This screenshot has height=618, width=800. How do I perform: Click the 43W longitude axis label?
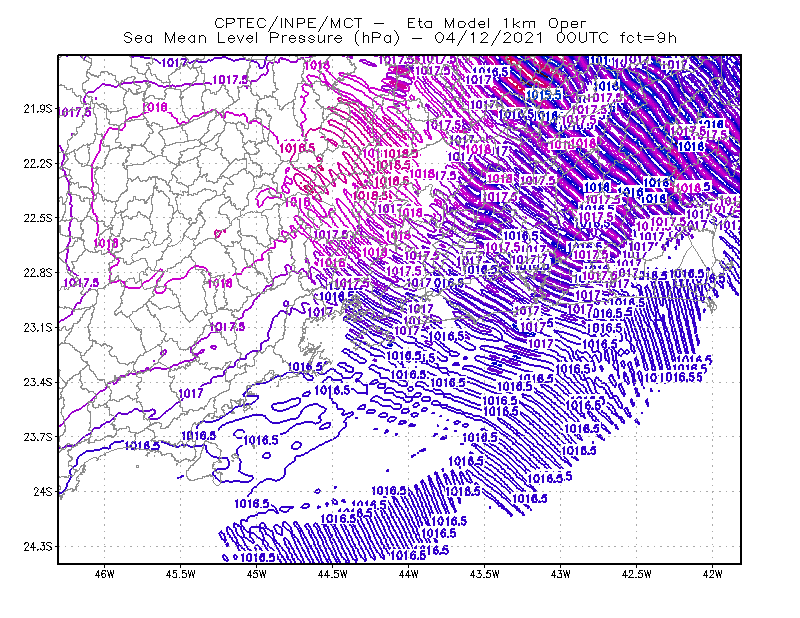[561, 574]
